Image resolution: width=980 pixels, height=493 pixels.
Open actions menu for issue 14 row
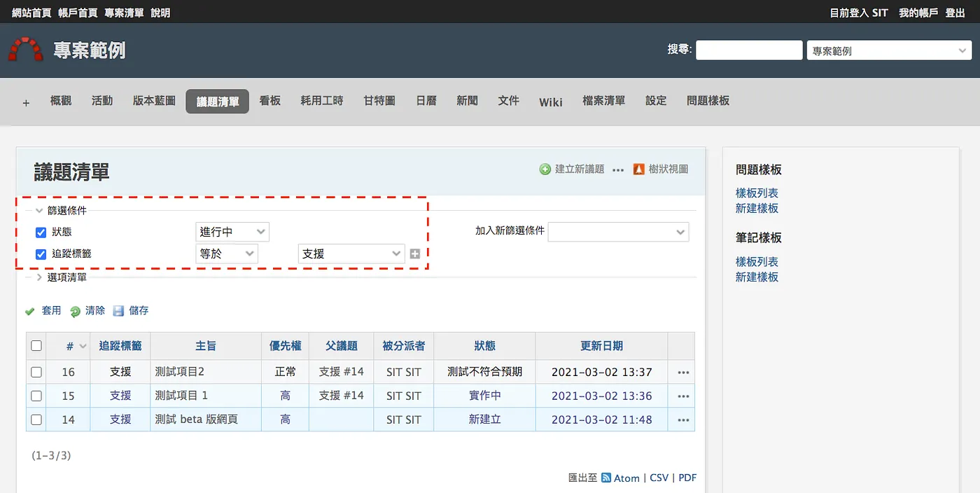[684, 420]
